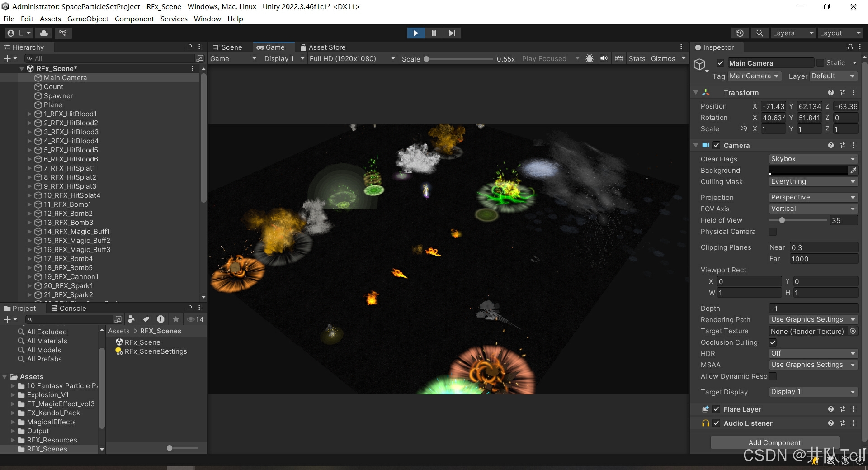Enable the Static checkbox

(820, 63)
